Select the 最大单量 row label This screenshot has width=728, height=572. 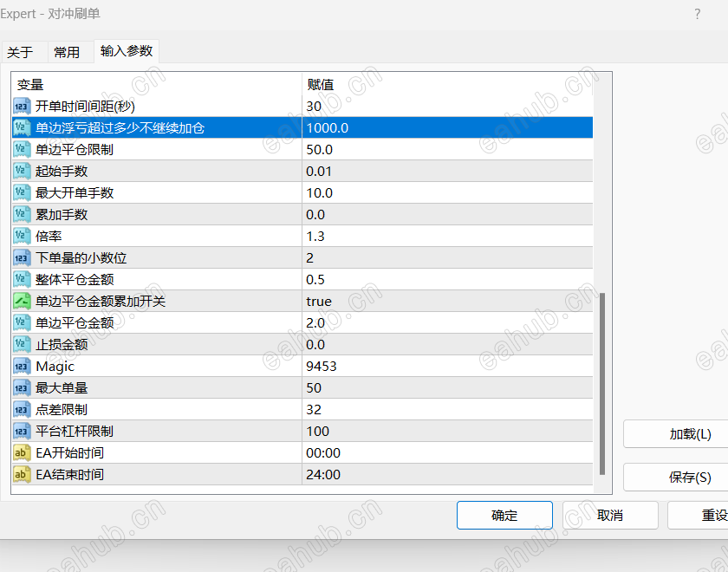tap(62, 388)
